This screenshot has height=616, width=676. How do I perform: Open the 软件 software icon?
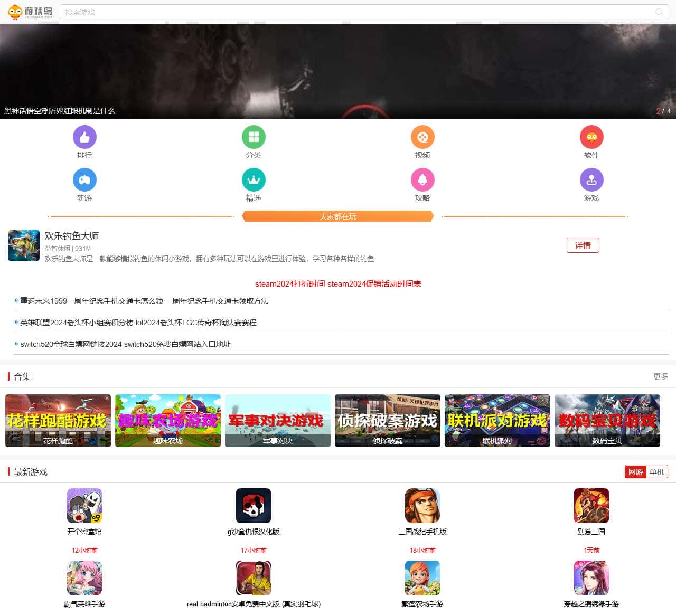point(591,137)
